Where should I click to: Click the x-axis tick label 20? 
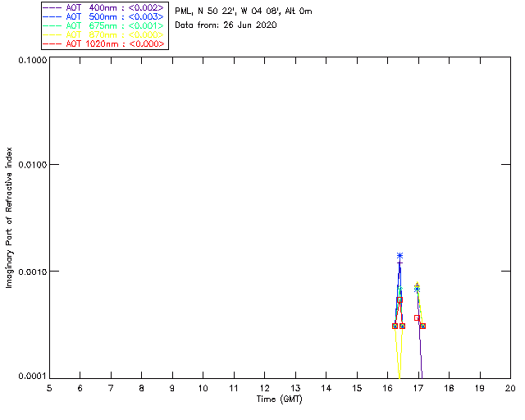click(x=510, y=388)
